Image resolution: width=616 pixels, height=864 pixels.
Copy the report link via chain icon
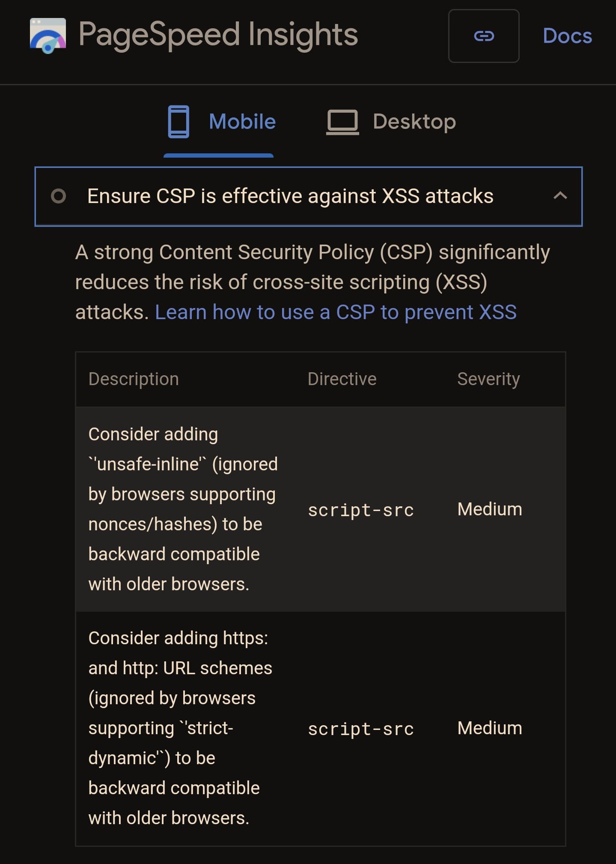coord(484,36)
